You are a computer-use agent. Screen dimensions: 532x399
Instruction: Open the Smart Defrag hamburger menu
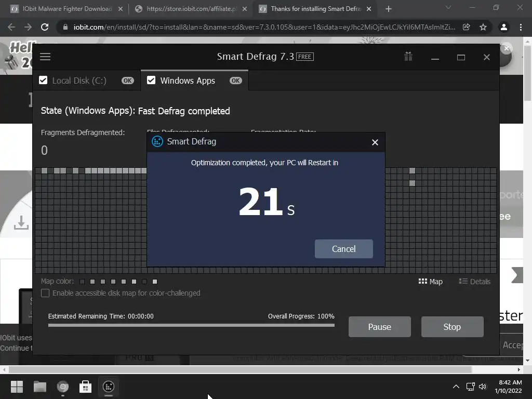[x=45, y=57]
